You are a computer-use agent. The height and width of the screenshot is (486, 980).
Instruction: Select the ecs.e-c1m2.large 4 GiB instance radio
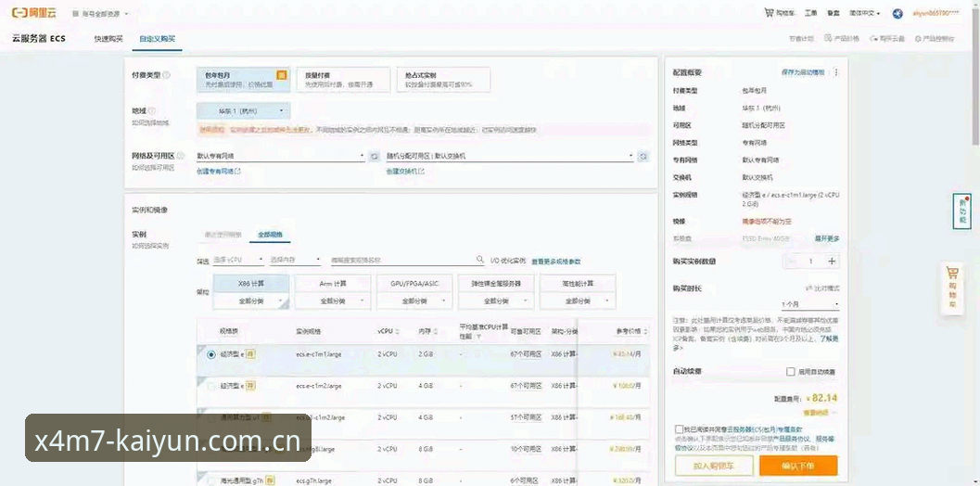[x=211, y=386]
